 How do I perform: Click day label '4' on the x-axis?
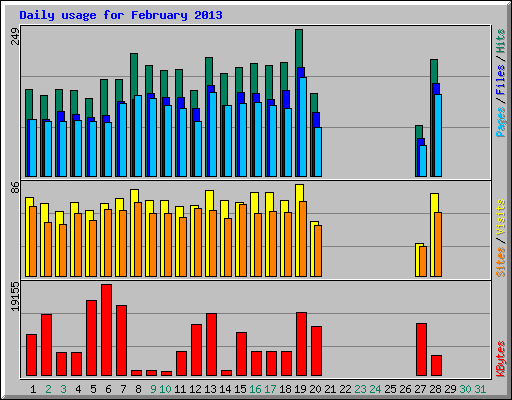click(78, 389)
